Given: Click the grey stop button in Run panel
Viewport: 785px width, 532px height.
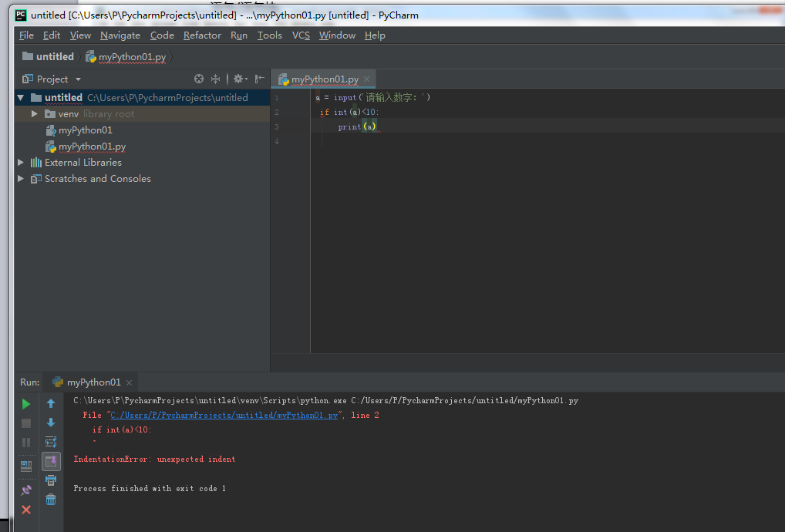Looking at the screenshot, I should pos(26,423).
